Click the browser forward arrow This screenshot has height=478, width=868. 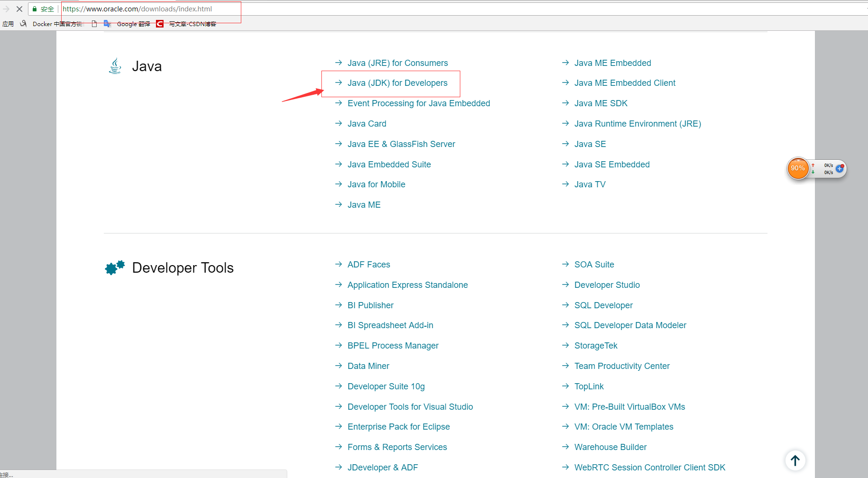tap(6, 9)
